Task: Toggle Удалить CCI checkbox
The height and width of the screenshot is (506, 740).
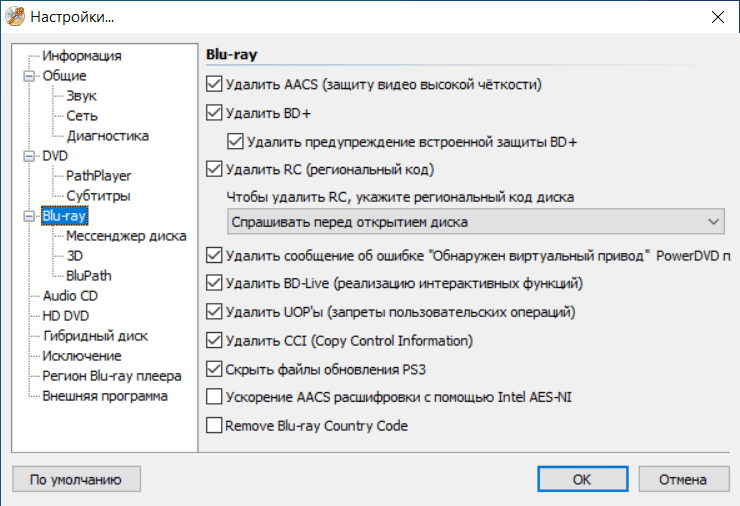Action: pyautogui.click(x=213, y=341)
